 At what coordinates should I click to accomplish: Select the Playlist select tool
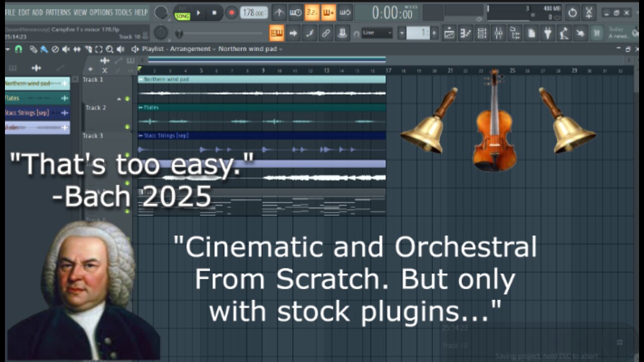[x=99, y=49]
